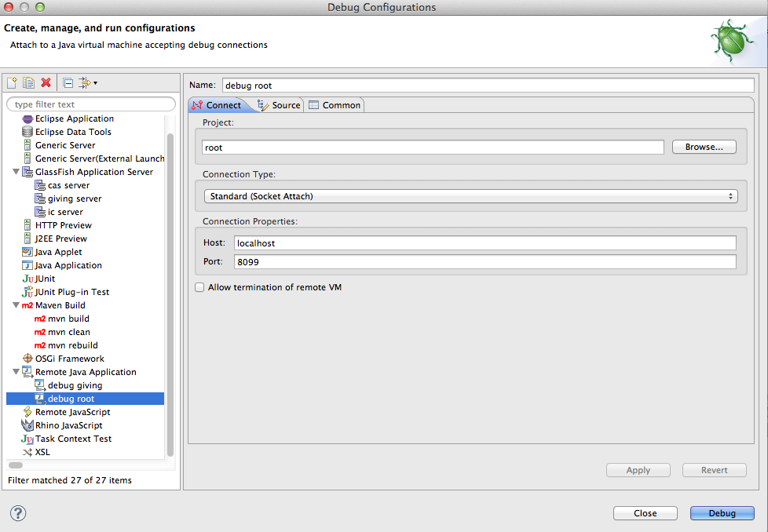The height and width of the screenshot is (532, 768).
Task: Click the Browse... button
Action: (x=704, y=147)
